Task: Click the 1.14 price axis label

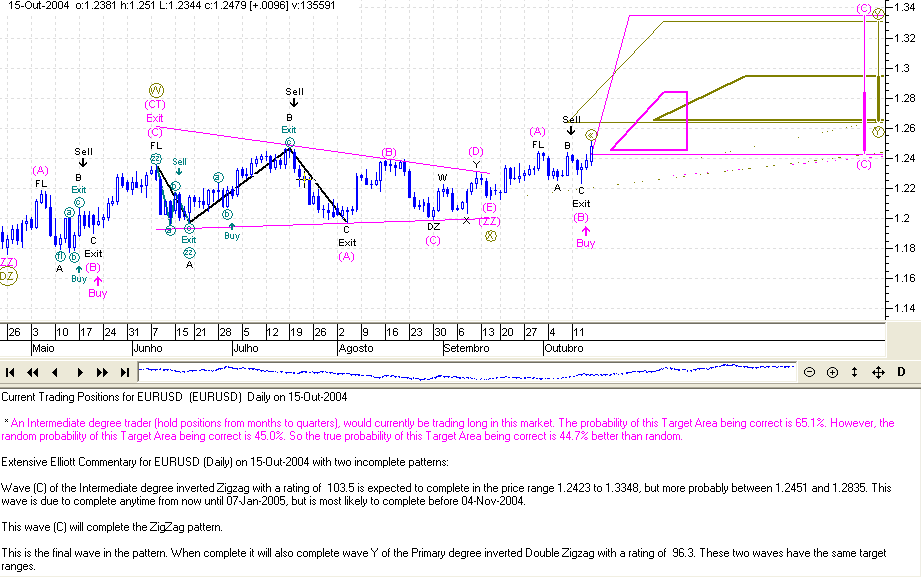Action: (905, 308)
